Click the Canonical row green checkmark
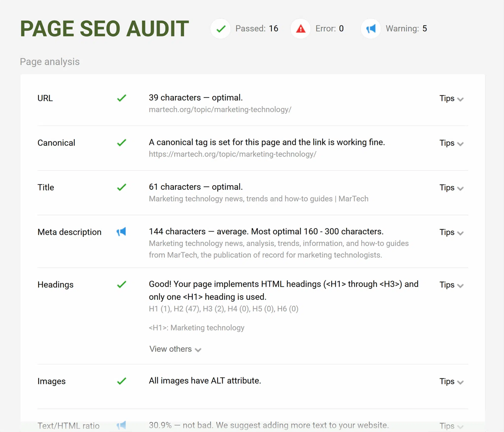The width and height of the screenshot is (504, 432). click(x=122, y=143)
